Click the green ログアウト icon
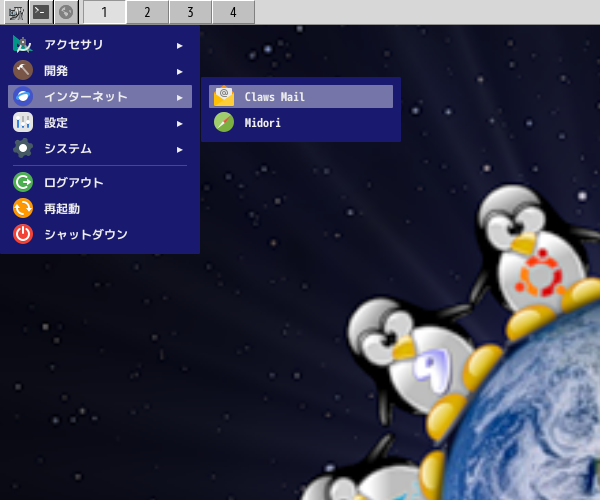 23,182
